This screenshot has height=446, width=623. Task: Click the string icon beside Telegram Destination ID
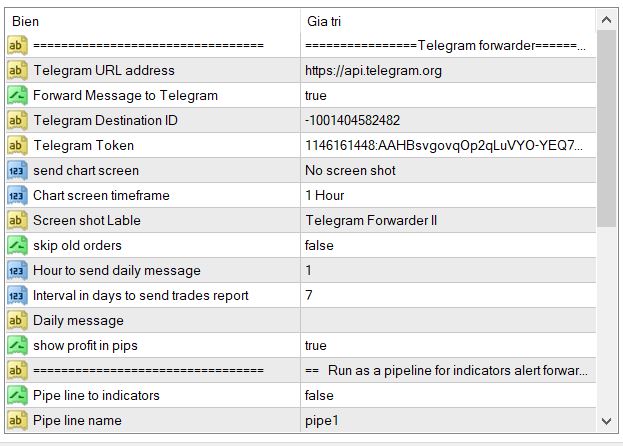[x=17, y=121]
